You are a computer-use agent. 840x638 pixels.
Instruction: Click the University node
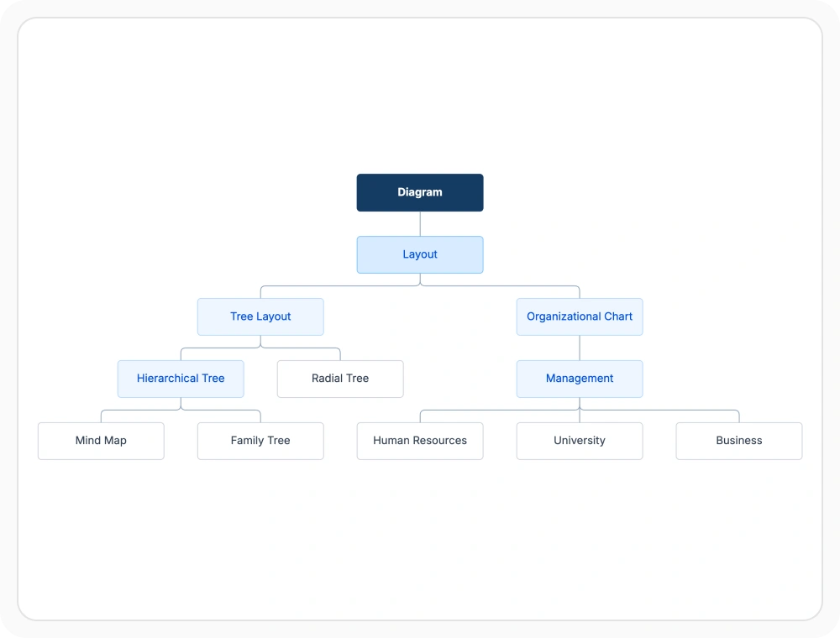580,441
